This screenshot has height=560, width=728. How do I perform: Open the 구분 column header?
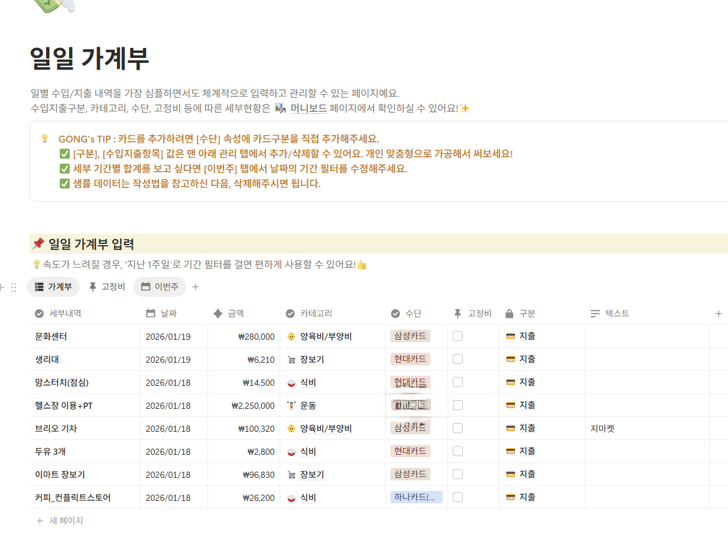520,314
